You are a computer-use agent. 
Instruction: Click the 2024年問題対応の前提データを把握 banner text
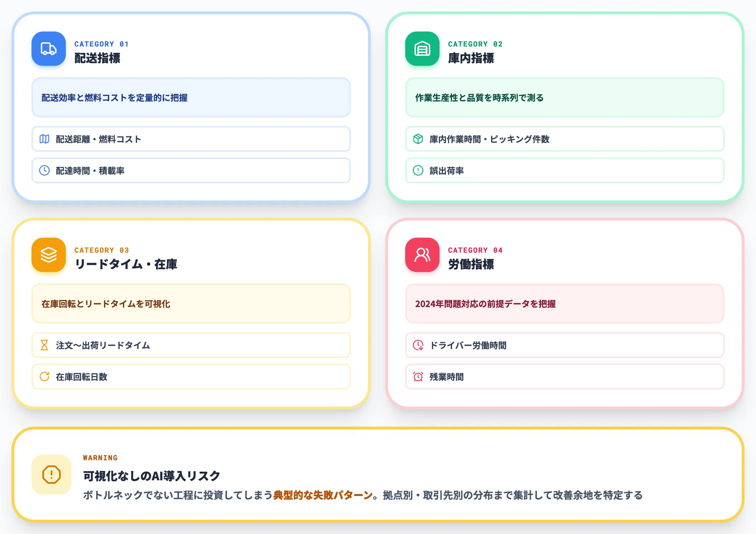pos(485,304)
